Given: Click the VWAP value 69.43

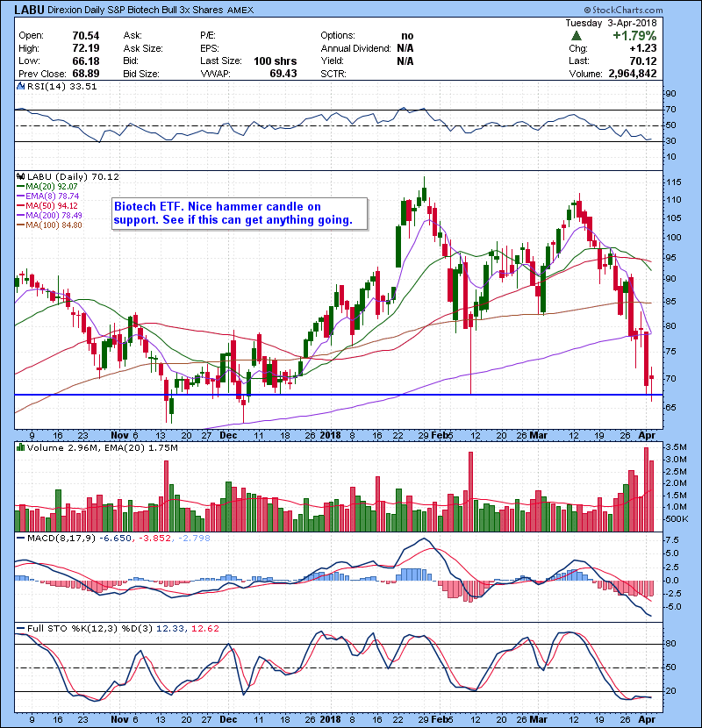Looking at the screenshot, I should pyautogui.click(x=283, y=74).
